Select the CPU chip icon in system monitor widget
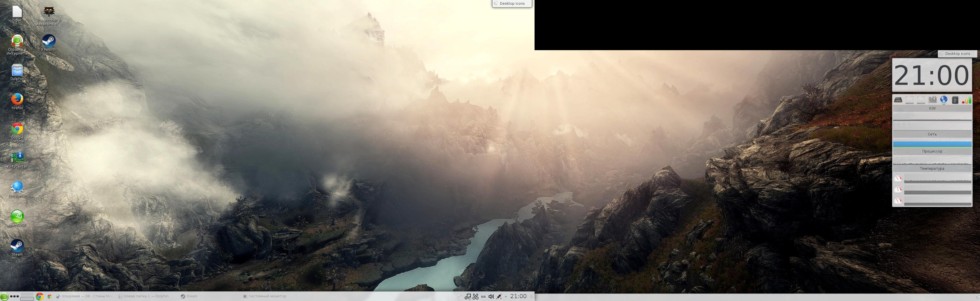This screenshot has width=980, height=301. pos(955,100)
